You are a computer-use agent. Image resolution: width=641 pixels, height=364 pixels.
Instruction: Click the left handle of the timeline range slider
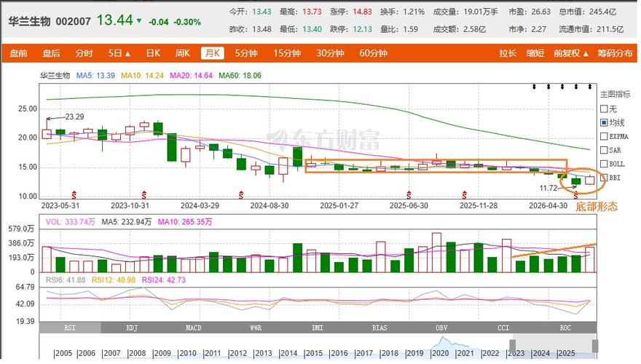click(511, 346)
